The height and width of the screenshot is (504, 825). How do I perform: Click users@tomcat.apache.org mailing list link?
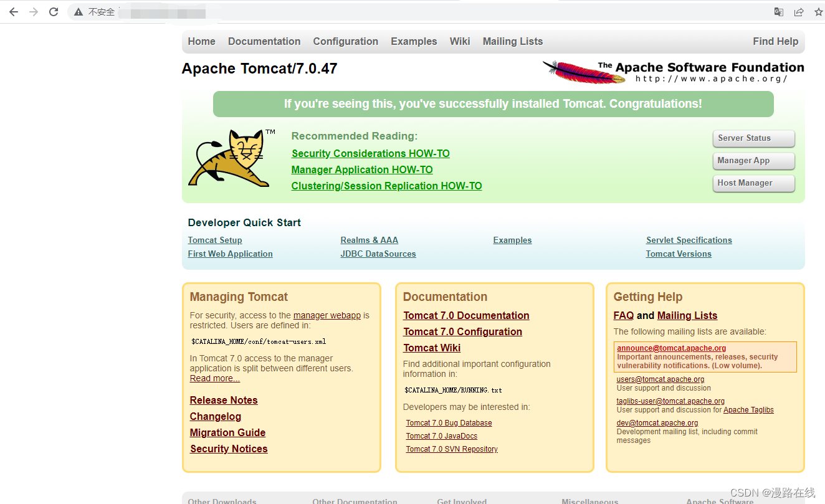pos(660,379)
